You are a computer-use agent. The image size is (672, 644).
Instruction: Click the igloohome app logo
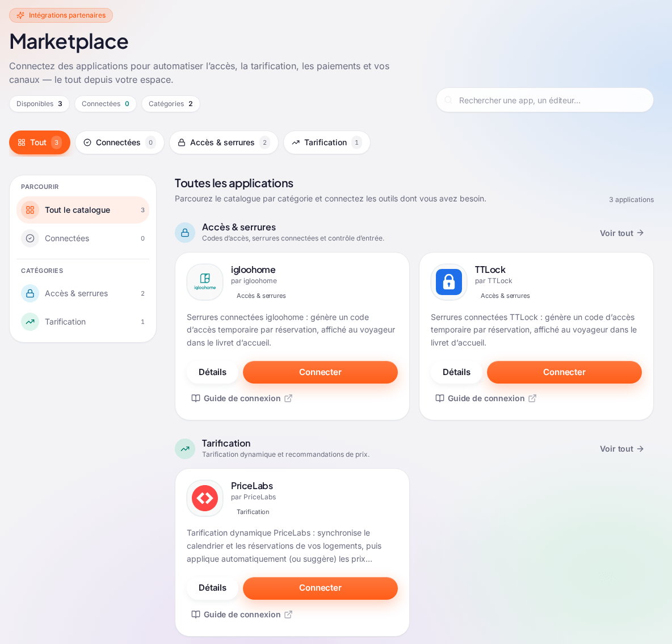click(x=205, y=282)
